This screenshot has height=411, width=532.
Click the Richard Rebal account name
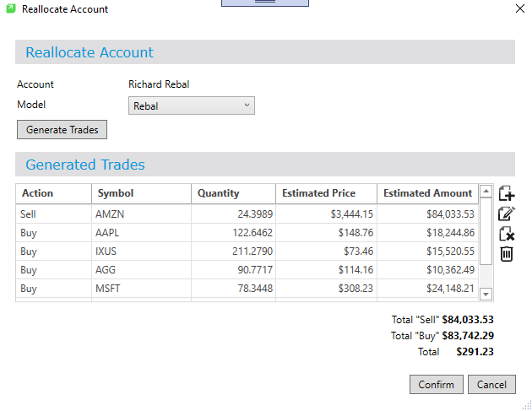click(x=159, y=84)
